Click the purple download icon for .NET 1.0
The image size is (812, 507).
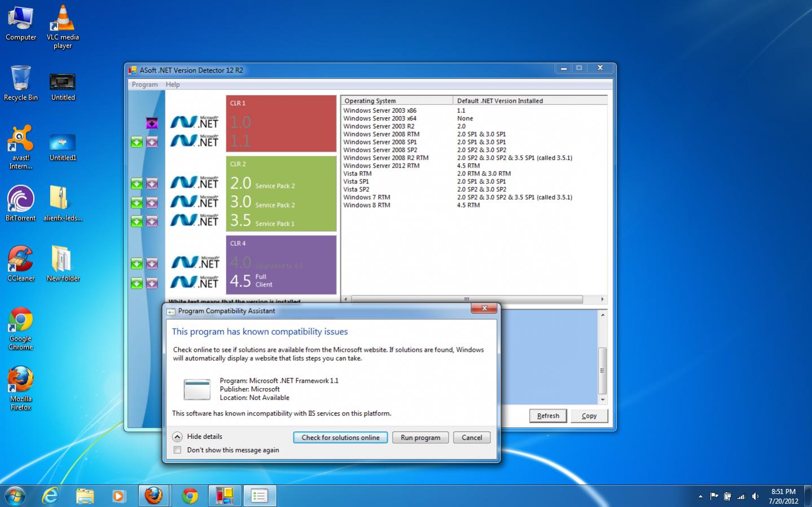coord(152,122)
